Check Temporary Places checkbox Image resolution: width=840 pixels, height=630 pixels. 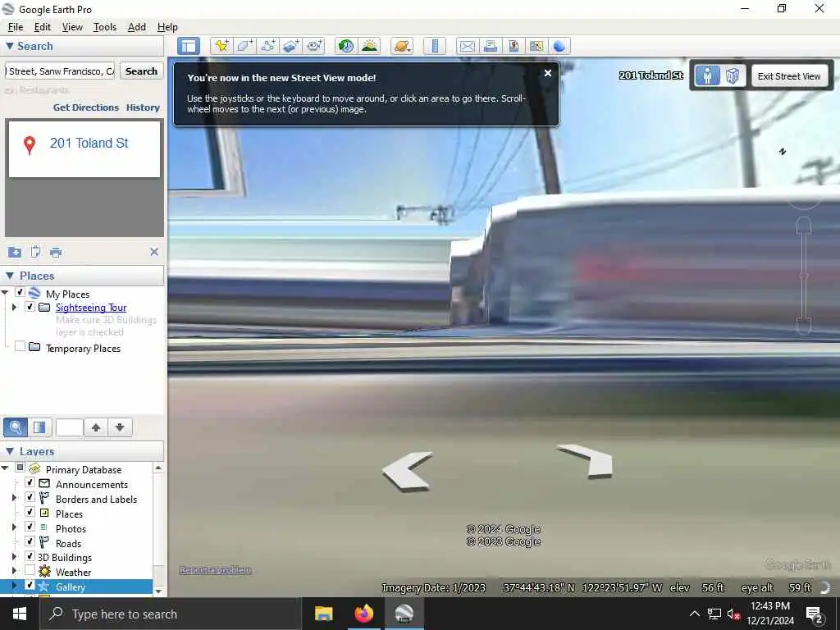pos(20,347)
